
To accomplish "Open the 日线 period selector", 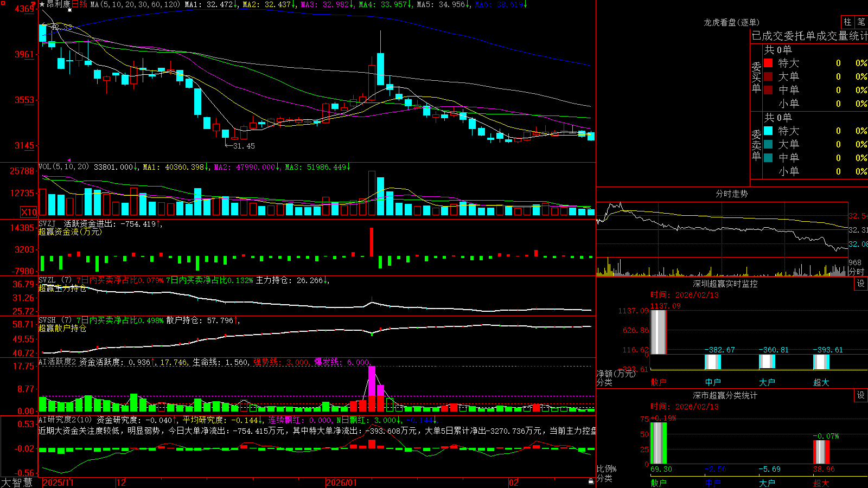I will (x=79, y=4).
